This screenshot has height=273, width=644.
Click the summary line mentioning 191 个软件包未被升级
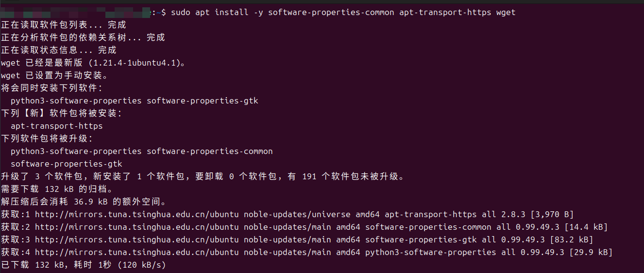203,176
